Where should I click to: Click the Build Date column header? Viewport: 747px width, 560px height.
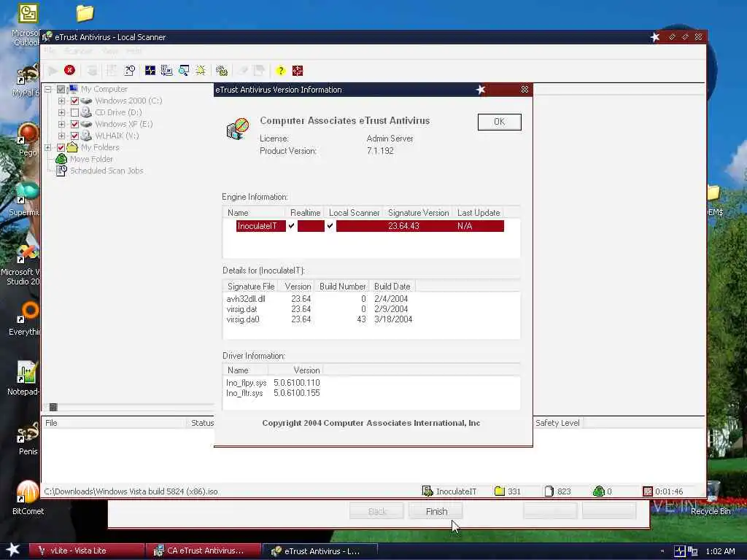[x=392, y=286]
